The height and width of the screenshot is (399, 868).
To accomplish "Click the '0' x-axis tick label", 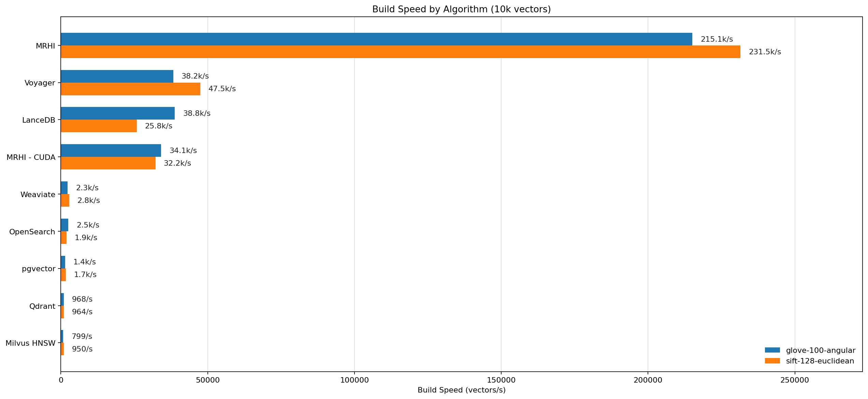I will [x=61, y=380].
